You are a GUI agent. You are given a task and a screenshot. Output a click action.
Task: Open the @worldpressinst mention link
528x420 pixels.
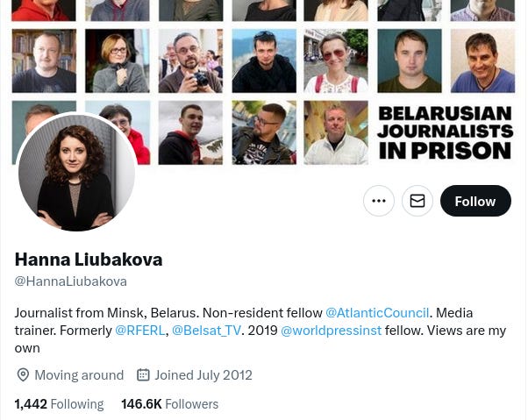click(331, 331)
